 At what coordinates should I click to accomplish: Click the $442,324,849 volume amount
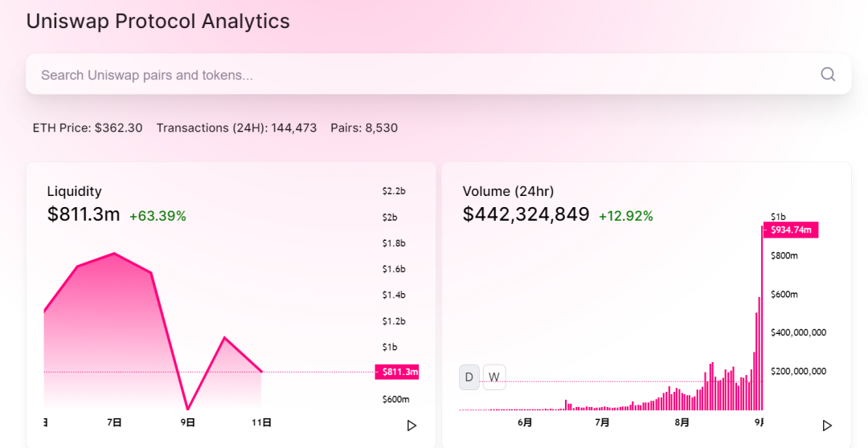click(x=526, y=214)
